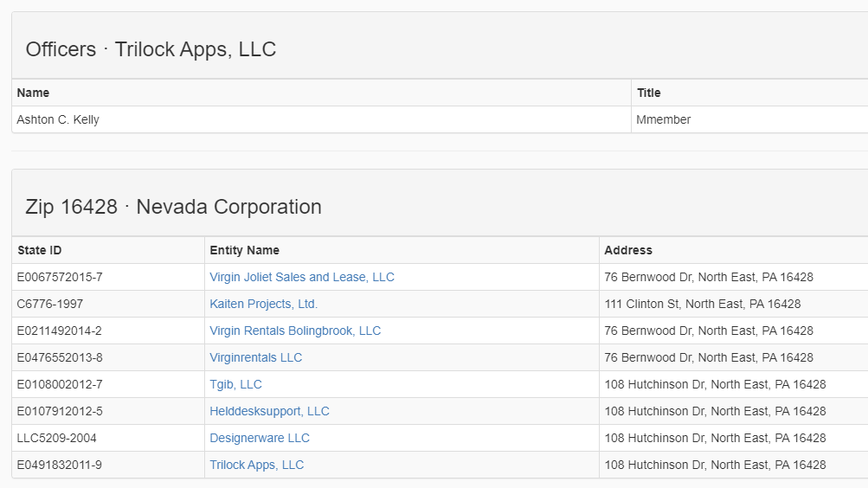The width and height of the screenshot is (868, 488).
Task: Open Trilock Apps, LLC entity link
Action: pyautogui.click(x=257, y=465)
